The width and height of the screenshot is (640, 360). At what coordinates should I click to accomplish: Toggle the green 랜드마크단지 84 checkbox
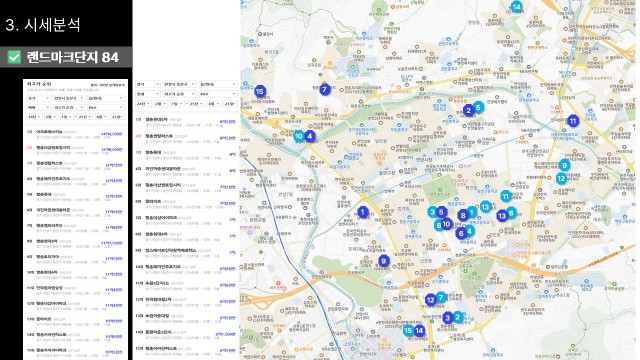point(14,57)
